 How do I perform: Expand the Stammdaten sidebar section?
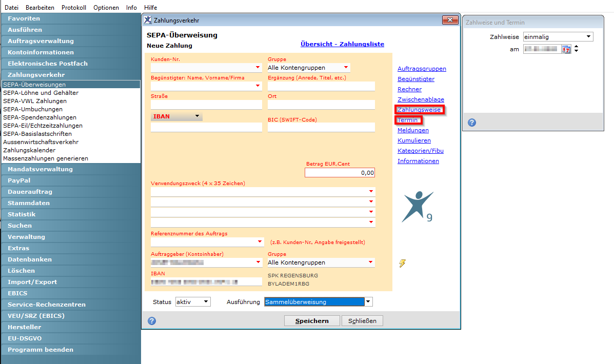click(x=71, y=203)
